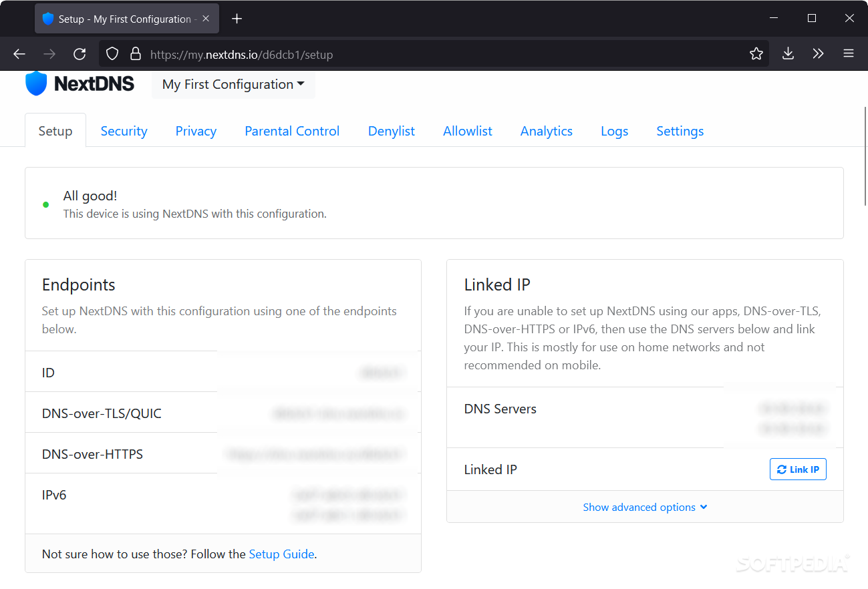View site security padlock info
Viewport: 868px width, 589px height.
tap(136, 54)
